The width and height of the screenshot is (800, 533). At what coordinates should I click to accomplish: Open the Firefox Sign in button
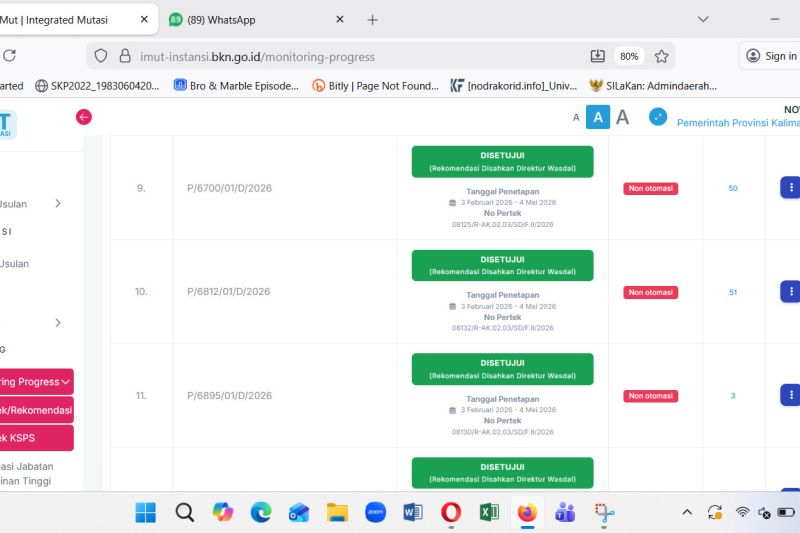tap(770, 56)
